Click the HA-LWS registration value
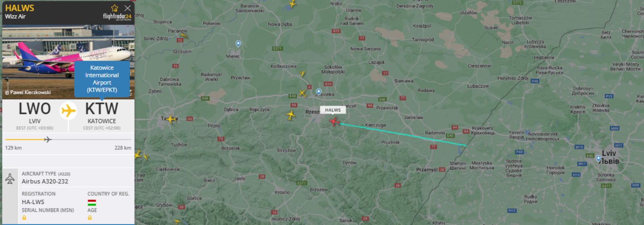 (x=33, y=202)
